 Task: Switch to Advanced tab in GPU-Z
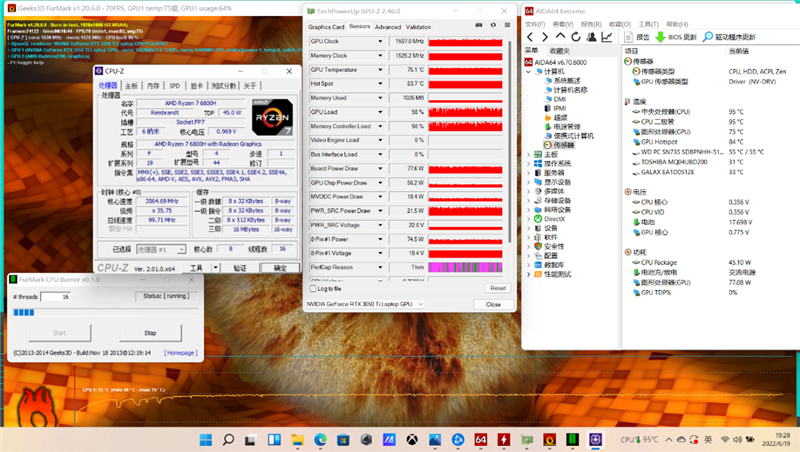click(x=388, y=27)
